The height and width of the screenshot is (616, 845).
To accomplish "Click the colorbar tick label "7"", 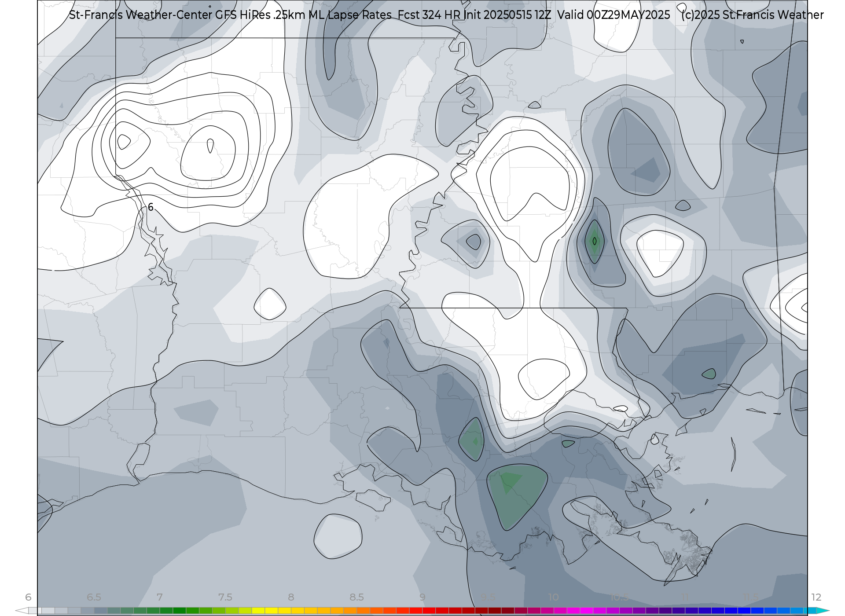I will 160,597.
